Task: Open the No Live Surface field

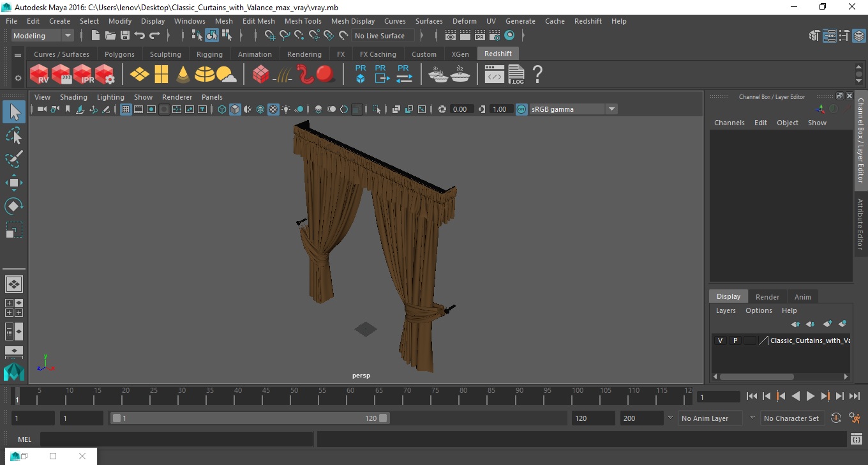Action: click(384, 36)
